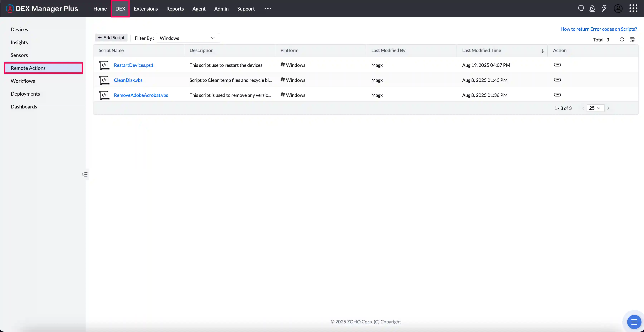Screen dimensions: 644x332
Task: Click the search icon in top header
Action: point(581,8)
